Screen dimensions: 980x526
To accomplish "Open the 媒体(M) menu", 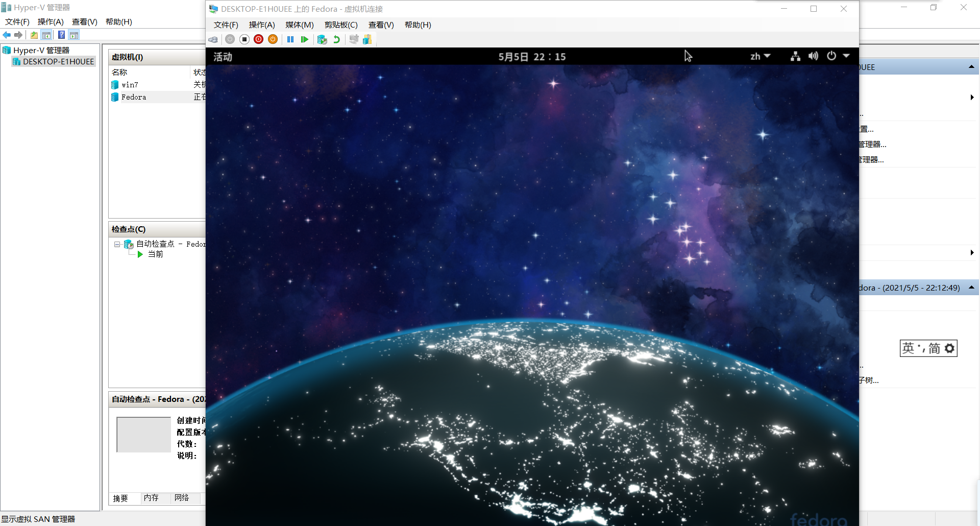I will (x=300, y=25).
